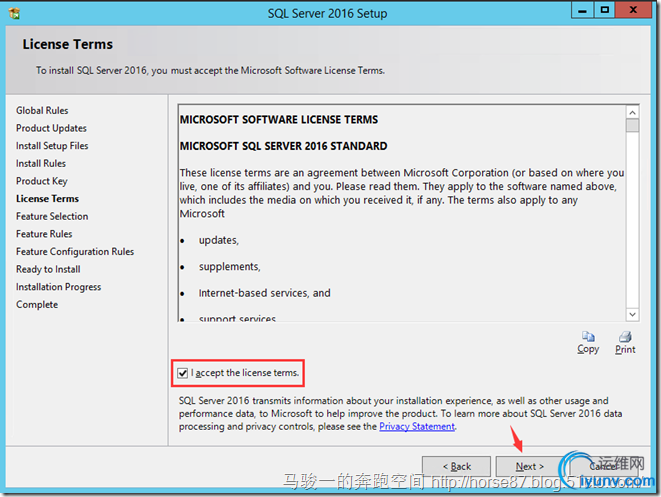Click the SQL Server setup title bar icon
Viewport: 661px width, 497px height.
pyautogui.click(x=14, y=13)
